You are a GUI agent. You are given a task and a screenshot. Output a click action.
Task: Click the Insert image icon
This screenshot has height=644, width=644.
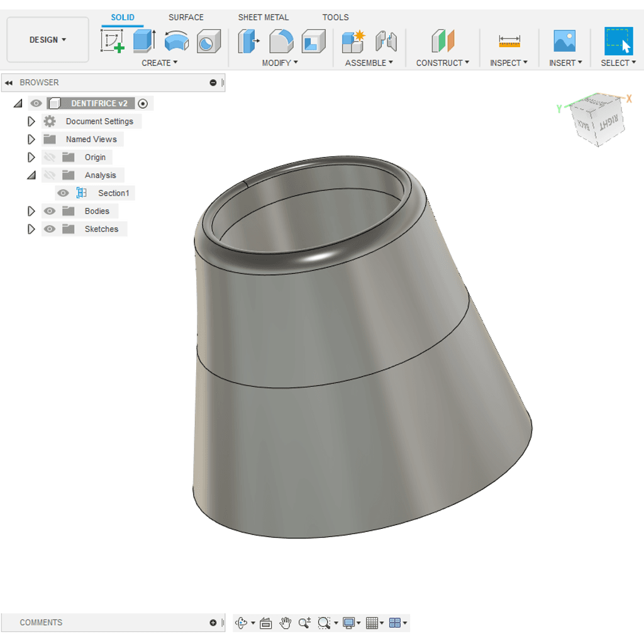click(x=564, y=41)
